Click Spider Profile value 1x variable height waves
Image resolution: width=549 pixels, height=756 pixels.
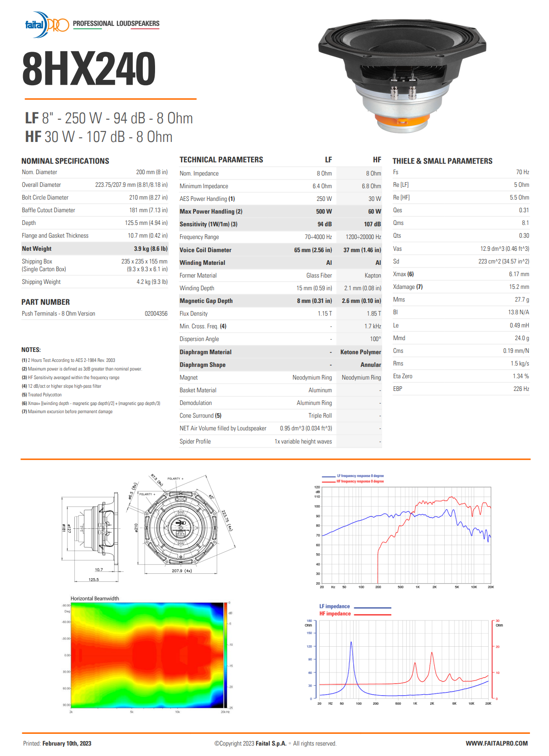point(303,442)
